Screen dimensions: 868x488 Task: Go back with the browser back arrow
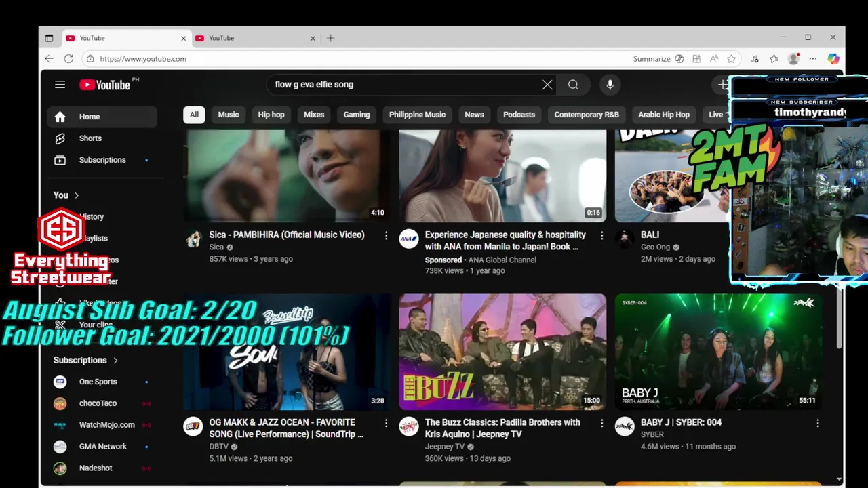tap(49, 59)
